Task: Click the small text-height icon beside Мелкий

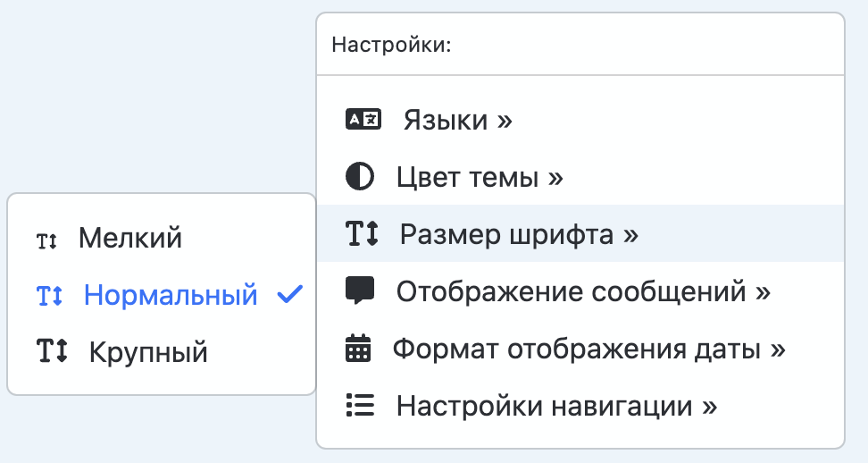Action: [46, 240]
